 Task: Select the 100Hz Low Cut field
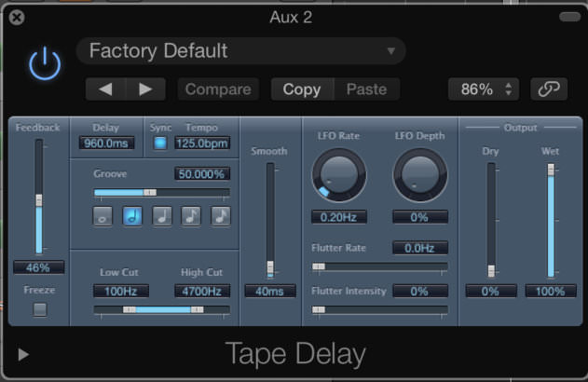[x=121, y=291]
